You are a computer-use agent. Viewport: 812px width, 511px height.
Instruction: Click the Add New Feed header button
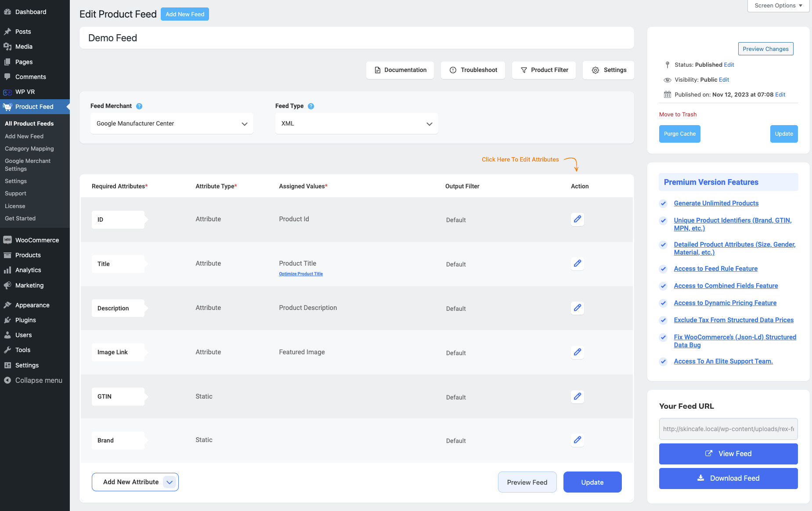click(x=185, y=14)
